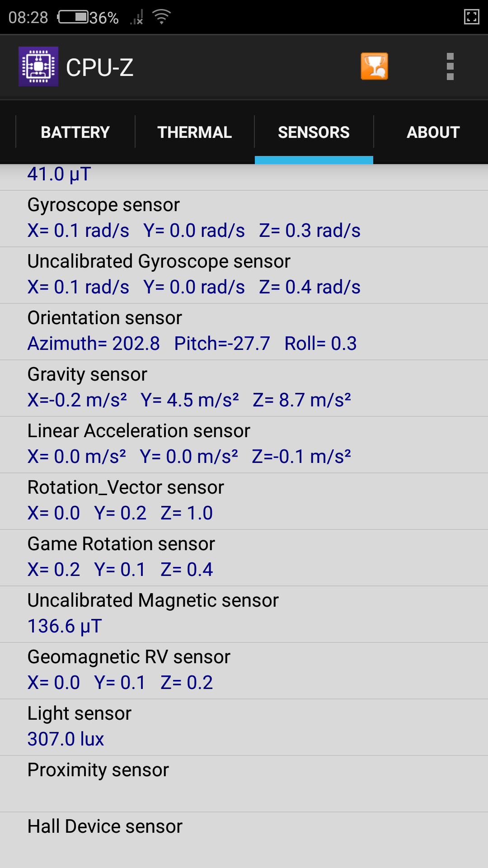This screenshot has width=488, height=868.
Task: Switch to the Battery tab
Action: point(75,132)
